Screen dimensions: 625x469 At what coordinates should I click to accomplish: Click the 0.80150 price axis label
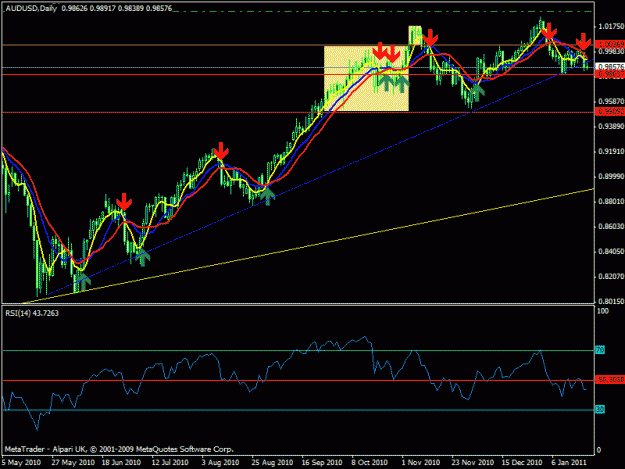pos(611,301)
